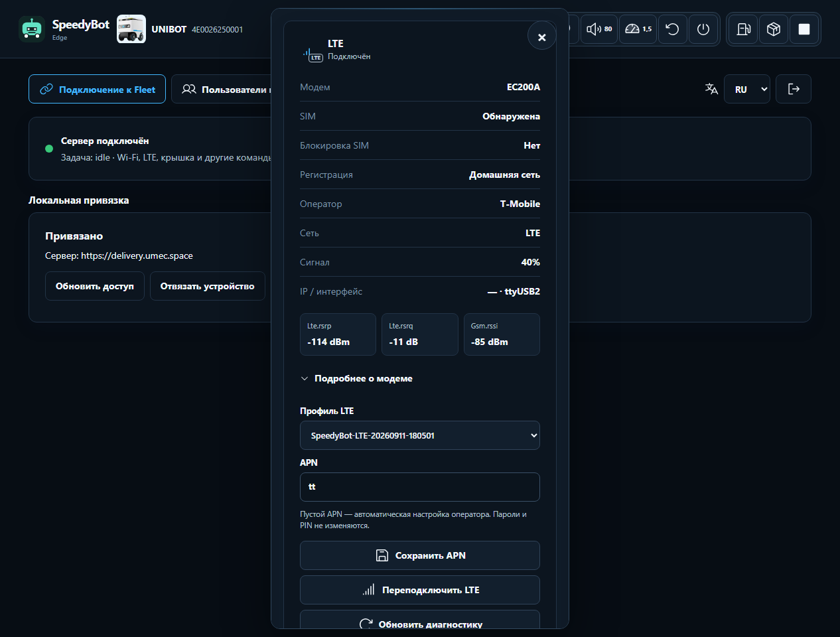Click the translate language icon
The width and height of the screenshot is (840, 637).
(x=711, y=89)
